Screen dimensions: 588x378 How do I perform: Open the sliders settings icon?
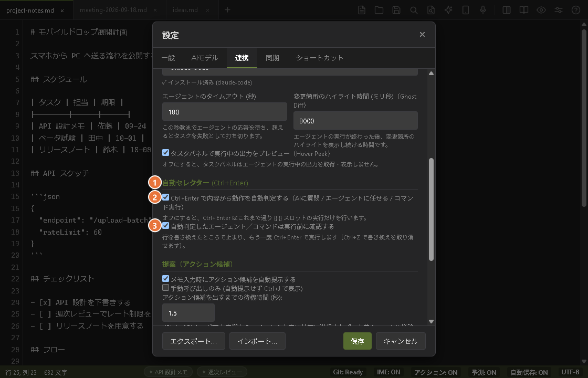tap(559, 10)
